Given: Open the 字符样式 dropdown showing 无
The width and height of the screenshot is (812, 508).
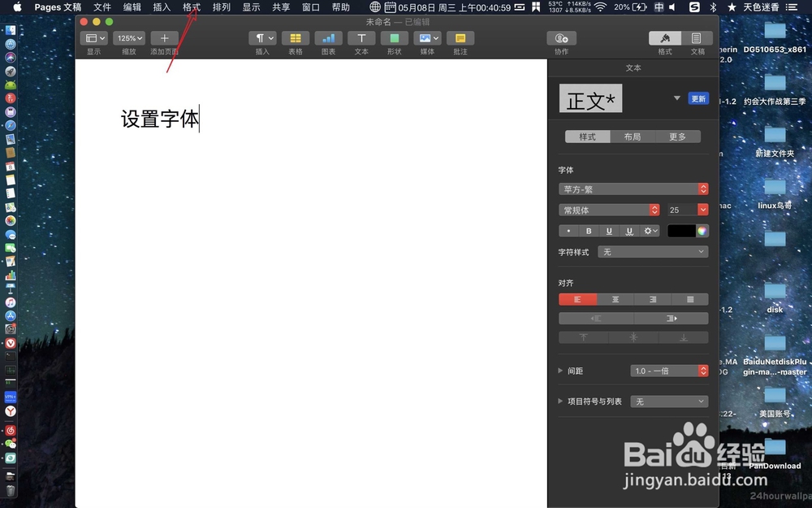Looking at the screenshot, I should point(652,251).
